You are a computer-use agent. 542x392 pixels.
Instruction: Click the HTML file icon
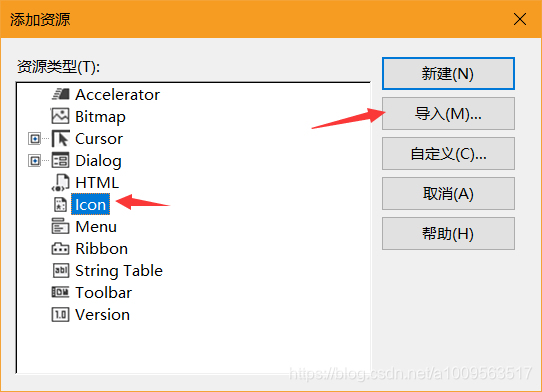[60, 183]
